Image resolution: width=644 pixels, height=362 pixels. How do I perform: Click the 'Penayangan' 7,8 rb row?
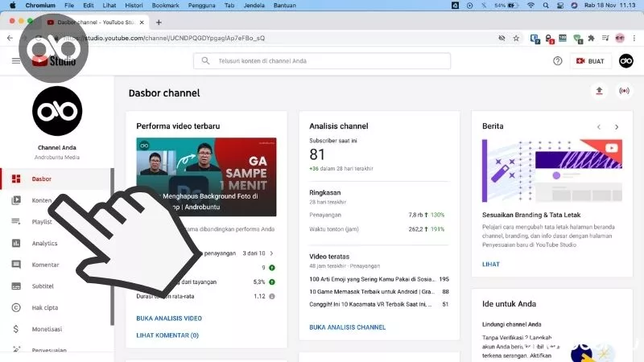click(x=377, y=215)
